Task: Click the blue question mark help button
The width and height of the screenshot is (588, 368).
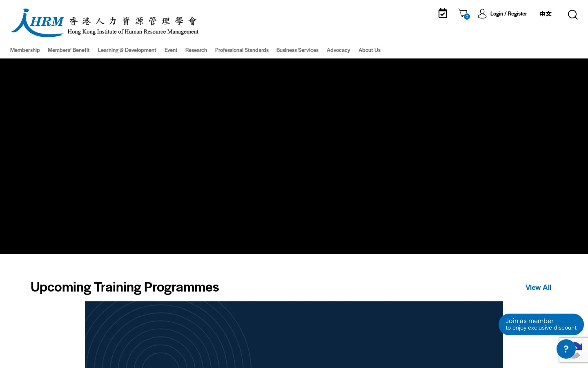Action: (566, 349)
